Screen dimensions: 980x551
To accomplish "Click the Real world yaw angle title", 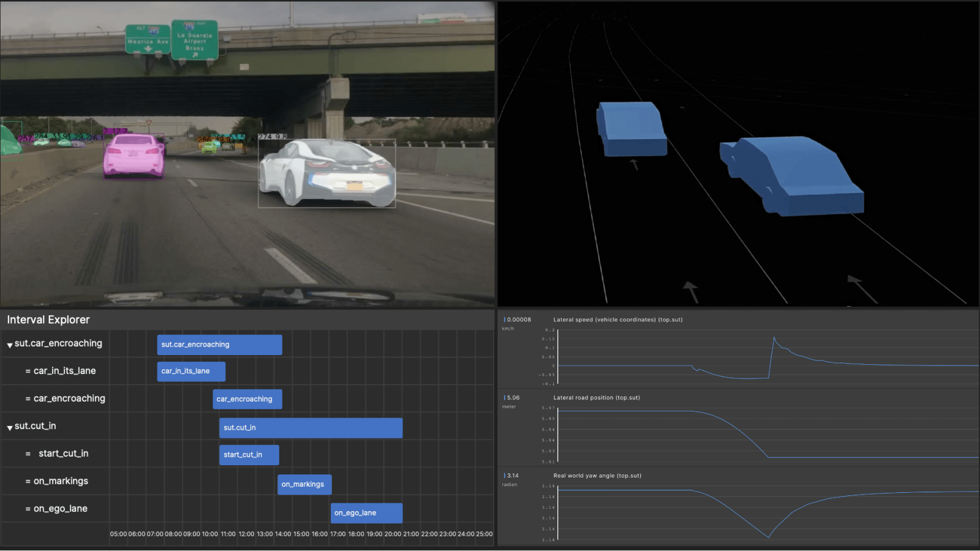I will (x=597, y=476).
